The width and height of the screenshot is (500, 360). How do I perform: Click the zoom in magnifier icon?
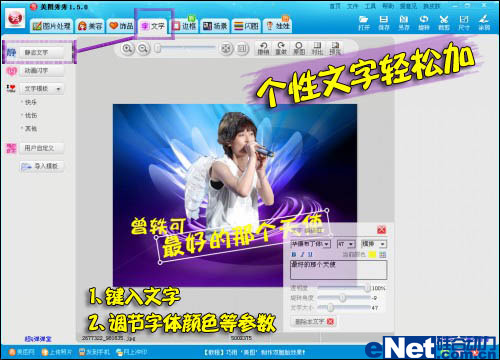(x=127, y=49)
